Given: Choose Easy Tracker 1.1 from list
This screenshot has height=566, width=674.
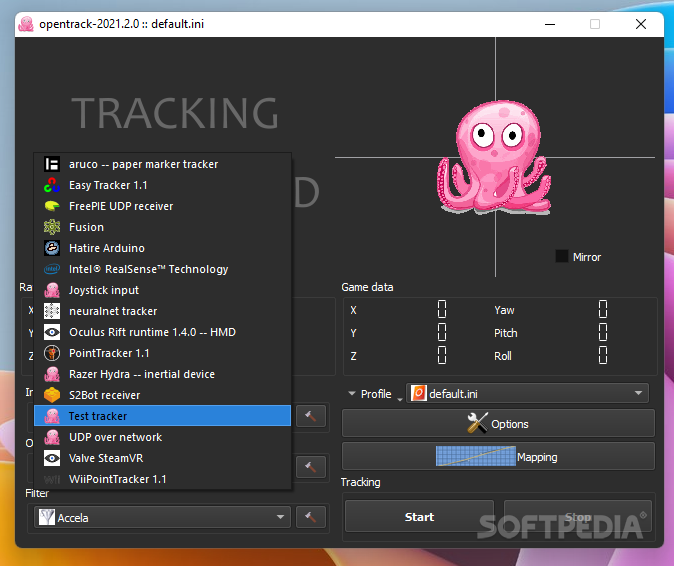Looking at the screenshot, I should tap(162, 185).
